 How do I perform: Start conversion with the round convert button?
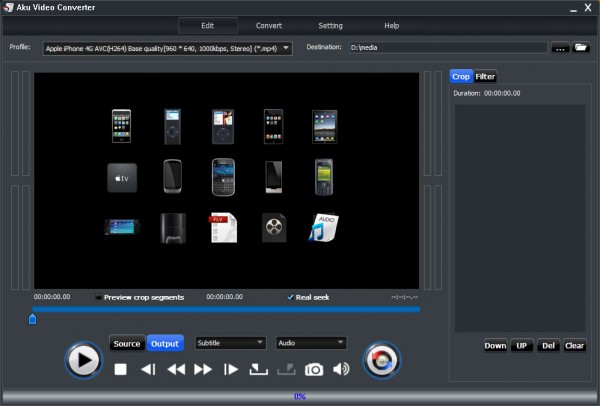(x=381, y=360)
